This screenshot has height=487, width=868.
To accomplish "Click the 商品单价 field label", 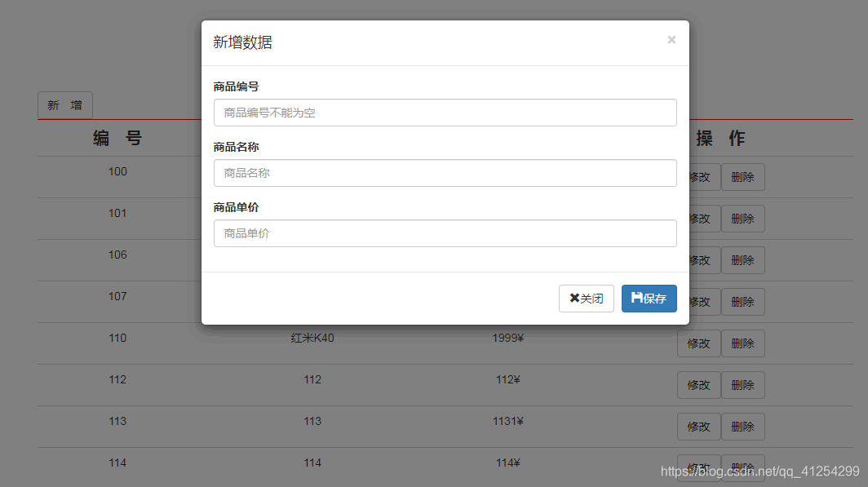I will tap(236, 207).
